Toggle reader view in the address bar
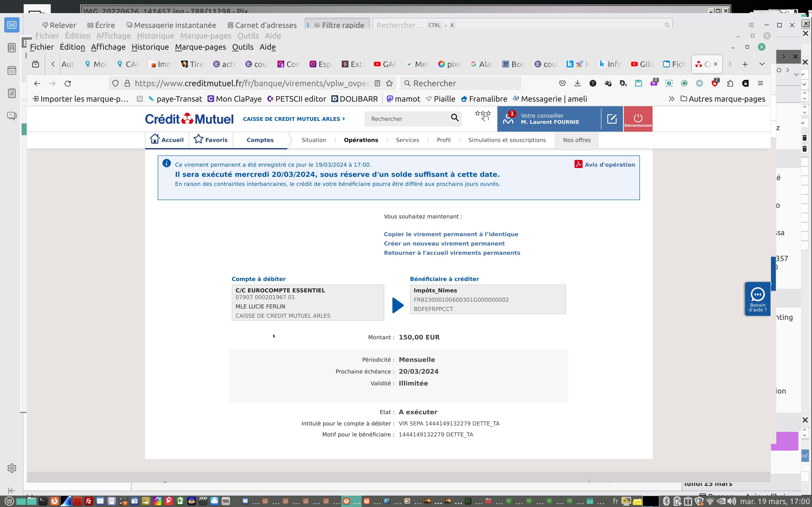This screenshot has height=507, width=812. (377, 83)
